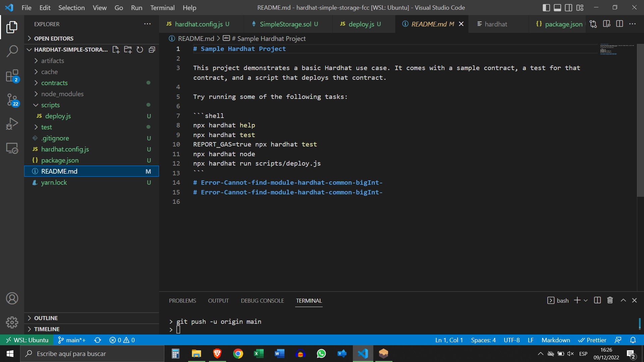Open the Remote Explorer icon
This screenshot has width=644, height=362.
click(12, 148)
